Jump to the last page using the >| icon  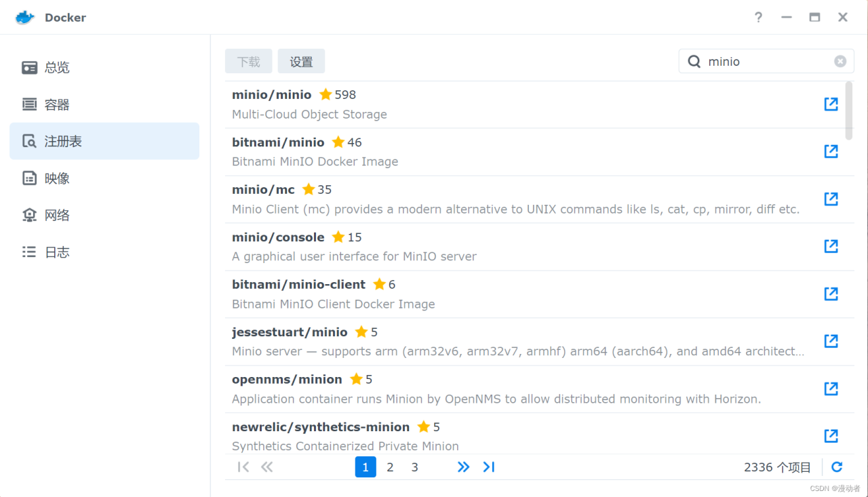[489, 466]
